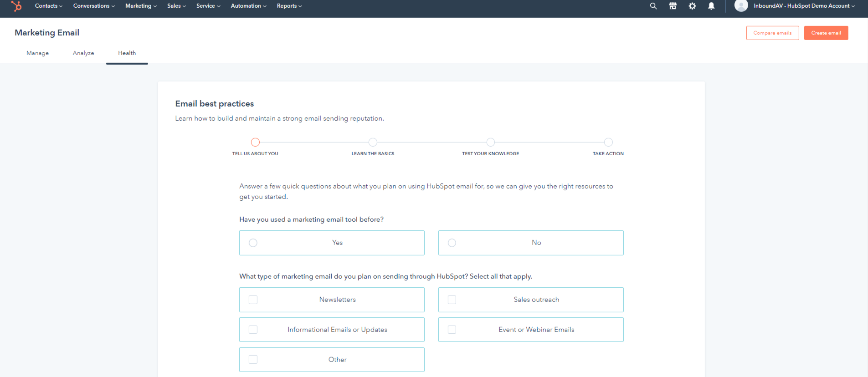The image size is (868, 377).
Task: Expand the Automation menu
Action: click(x=249, y=6)
